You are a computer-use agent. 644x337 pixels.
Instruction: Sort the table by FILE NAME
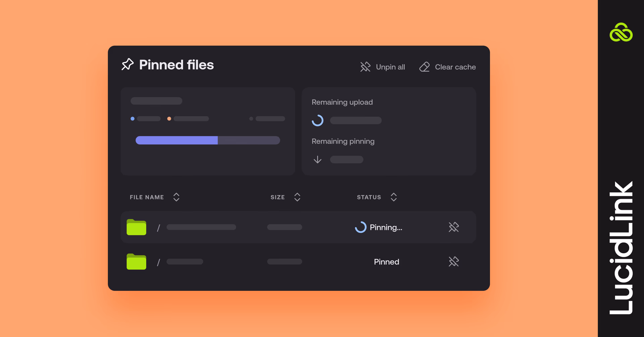[176, 197]
